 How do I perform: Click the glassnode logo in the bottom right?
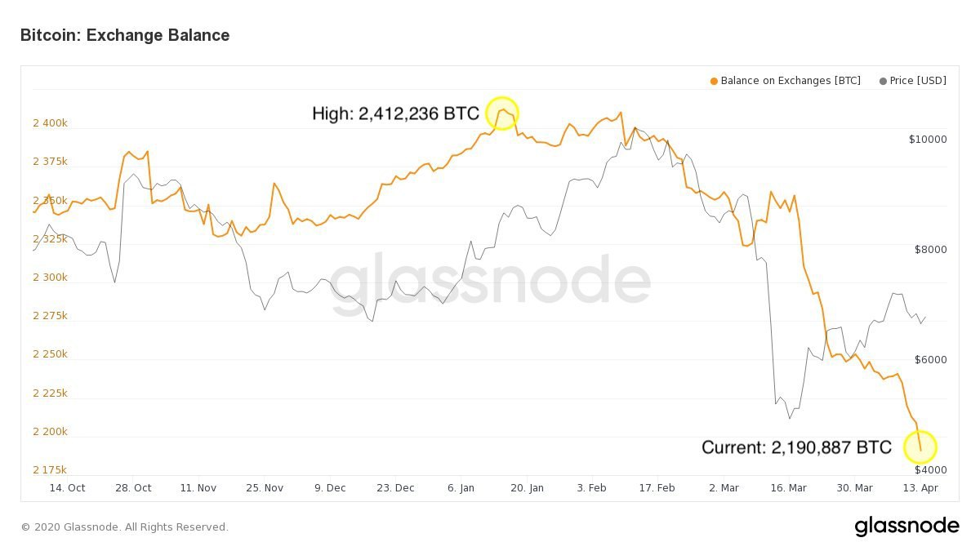[906, 527]
